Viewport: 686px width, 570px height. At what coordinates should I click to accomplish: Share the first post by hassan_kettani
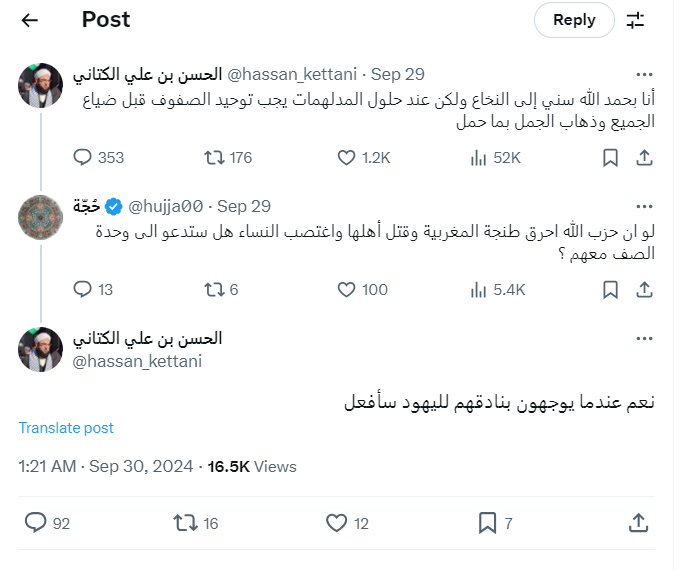tap(645, 157)
